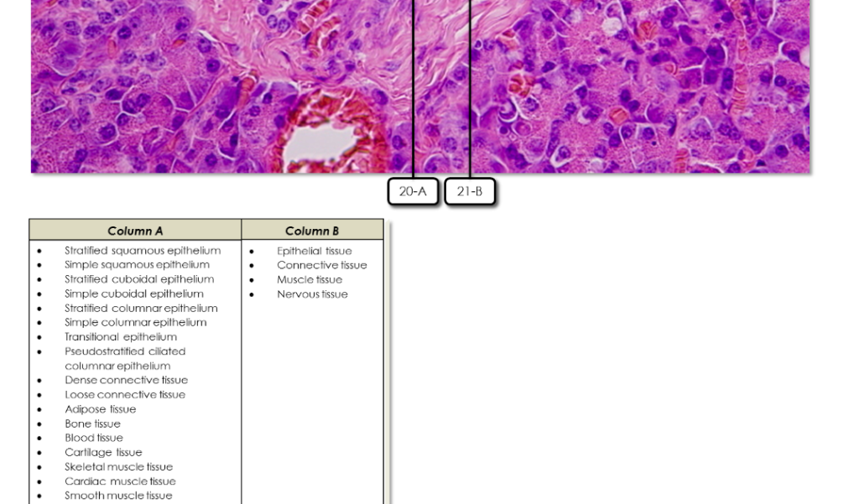Select Stratified squamous epithelium in Column A
Image resolution: width=859 pixels, height=504 pixels.
point(143,250)
